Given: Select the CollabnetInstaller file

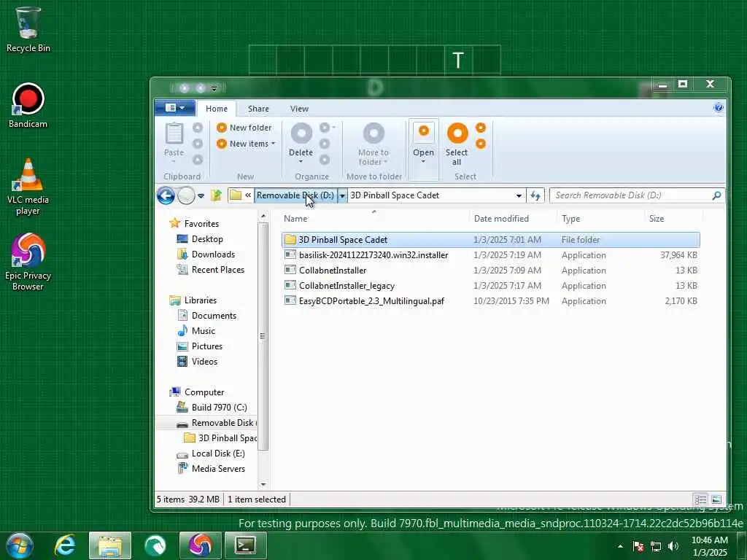Looking at the screenshot, I should pos(491,271).
